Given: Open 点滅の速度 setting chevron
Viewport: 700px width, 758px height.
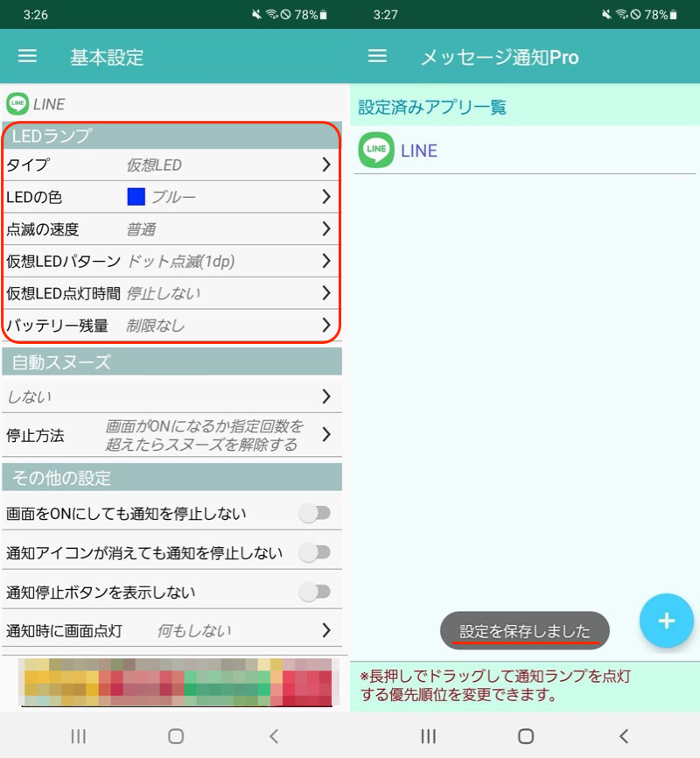Looking at the screenshot, I should [x=325, y=229].
